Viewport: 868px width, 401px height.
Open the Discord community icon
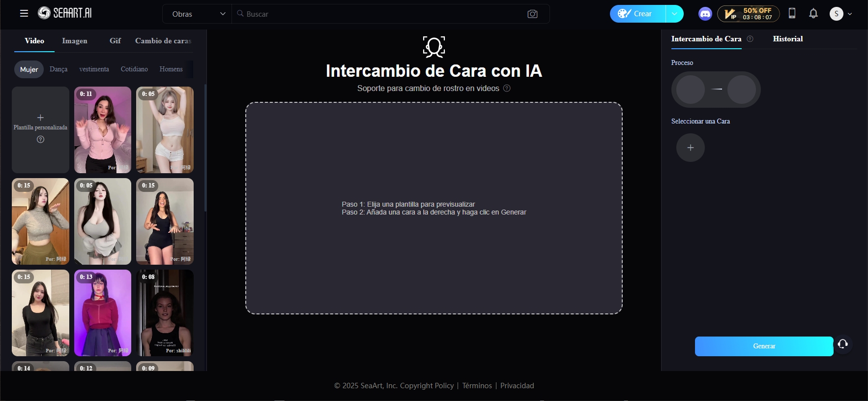(705, 14)
